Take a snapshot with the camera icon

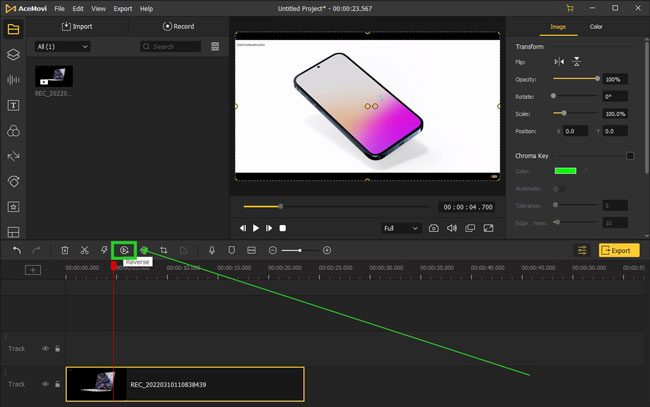pyautogui.click(x=434, y=228)
